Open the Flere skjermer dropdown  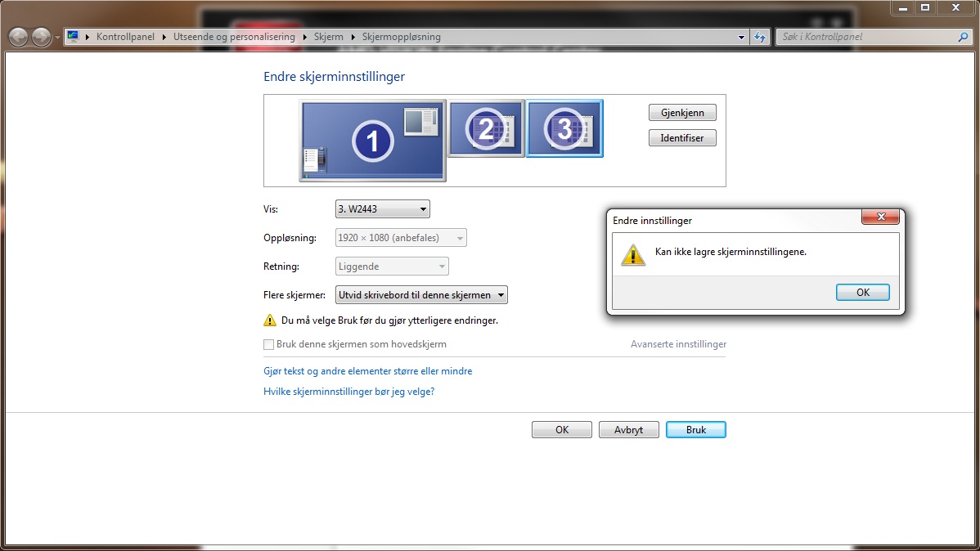click(x=421, y=295)
